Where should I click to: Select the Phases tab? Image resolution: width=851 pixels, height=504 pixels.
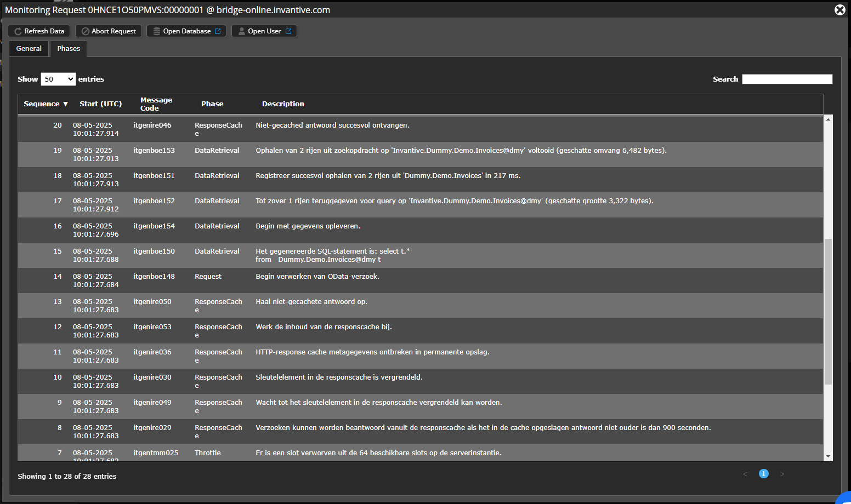69,49
